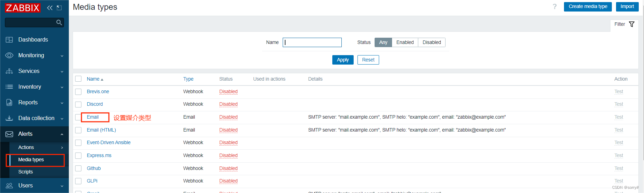Toggle Disabled status for Brevis.one
This screenshot has height=193, width=644.
point(228,92)
